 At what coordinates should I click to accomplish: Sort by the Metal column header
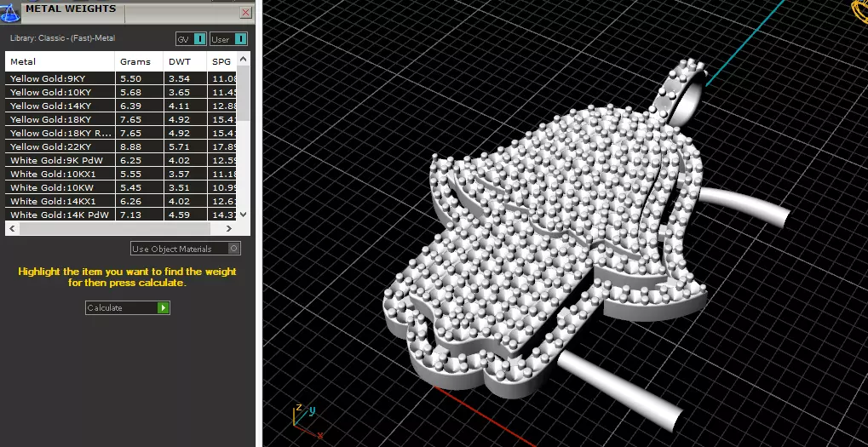click(60, 61)
